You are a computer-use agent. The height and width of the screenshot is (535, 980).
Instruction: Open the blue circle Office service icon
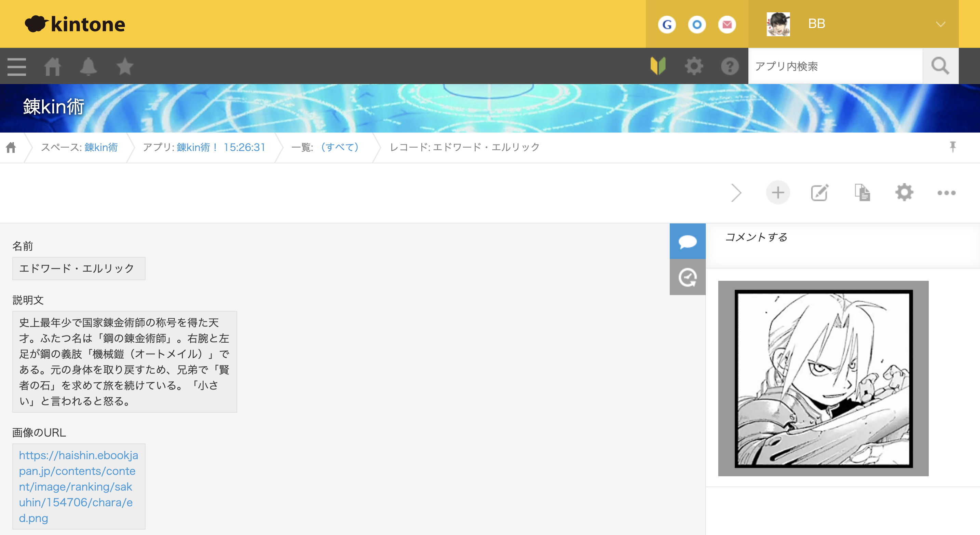click(697, 24)
